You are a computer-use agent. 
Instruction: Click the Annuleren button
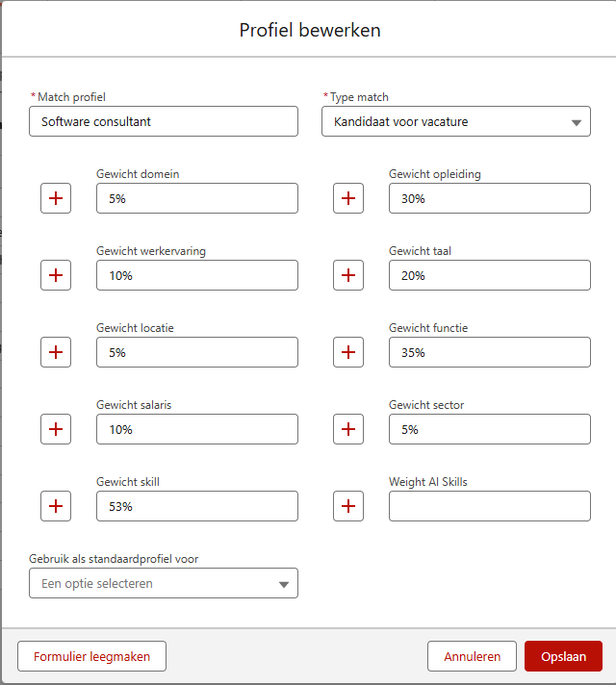(472, 656)
